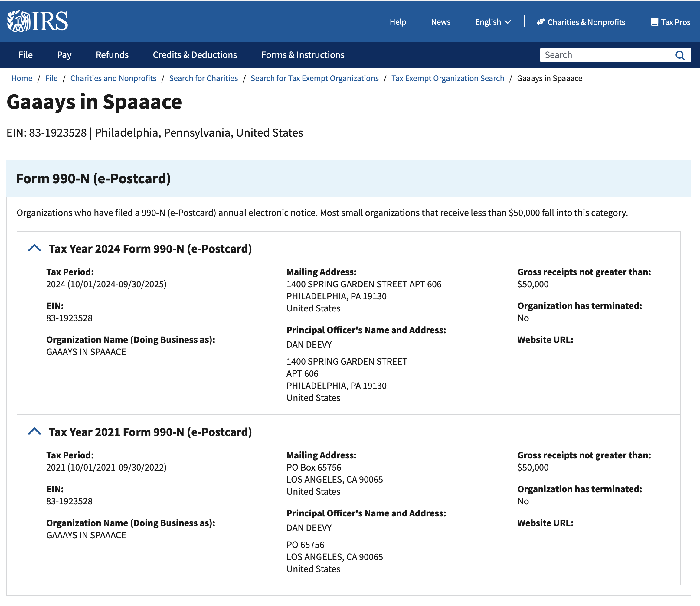Collapse Tax Year 2024 section chevron

(34, 249)
